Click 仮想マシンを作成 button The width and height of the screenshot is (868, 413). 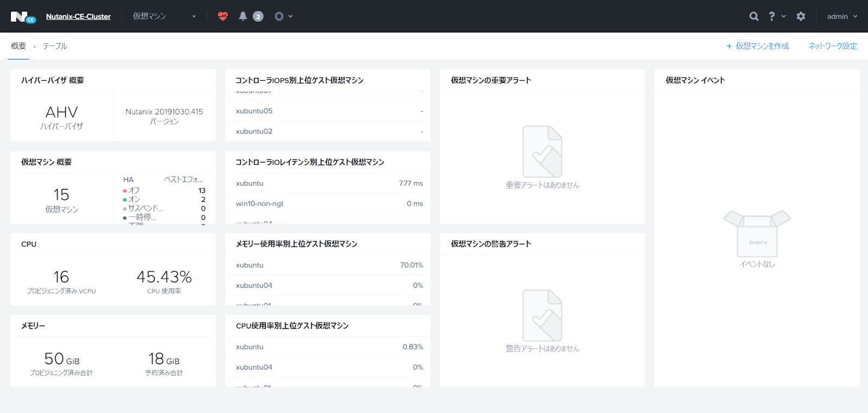[x=758, y=46]
